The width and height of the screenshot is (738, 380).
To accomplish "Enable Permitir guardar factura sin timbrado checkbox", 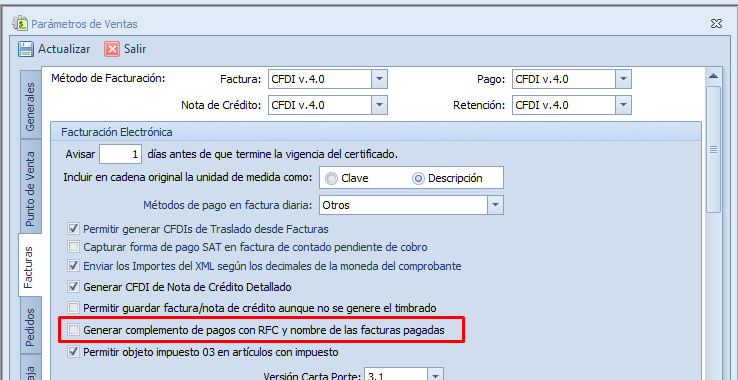I will click(73, 308).
